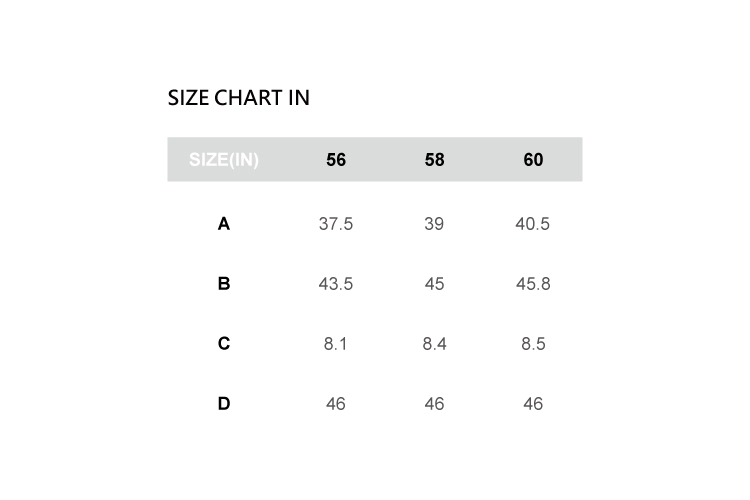Click the size 58 column header
Image resolution: width=750 pixels, height=500 pixels.
[434, 160]
